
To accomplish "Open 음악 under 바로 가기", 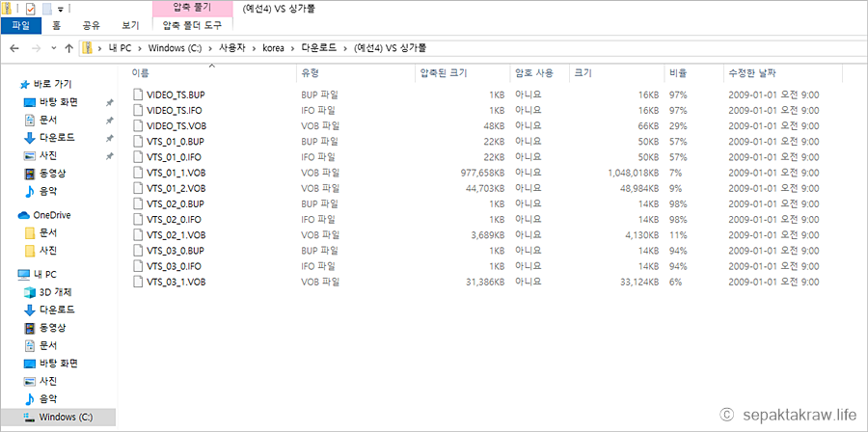I will tap(47, 191).
